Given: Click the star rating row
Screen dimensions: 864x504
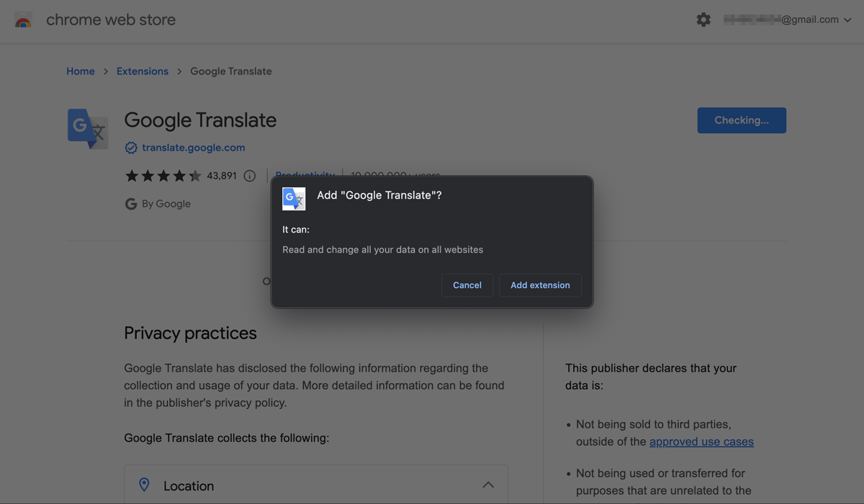Looking at the screenshot, I should (x=163, y=176).
